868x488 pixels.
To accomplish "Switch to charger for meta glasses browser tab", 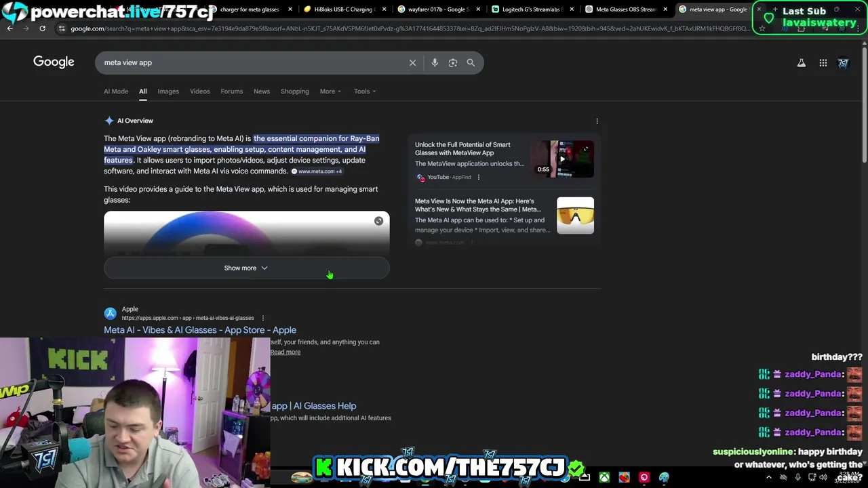I will tap(250, 9).
